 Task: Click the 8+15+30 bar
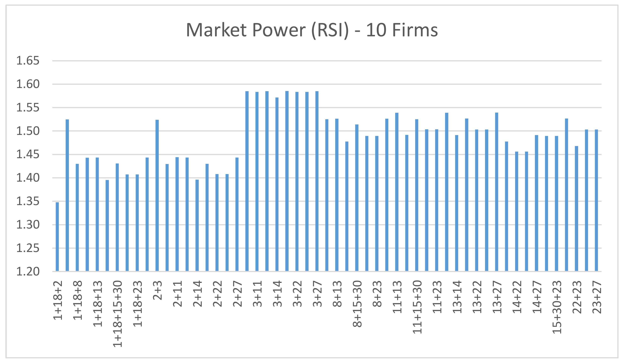[357, 198]
